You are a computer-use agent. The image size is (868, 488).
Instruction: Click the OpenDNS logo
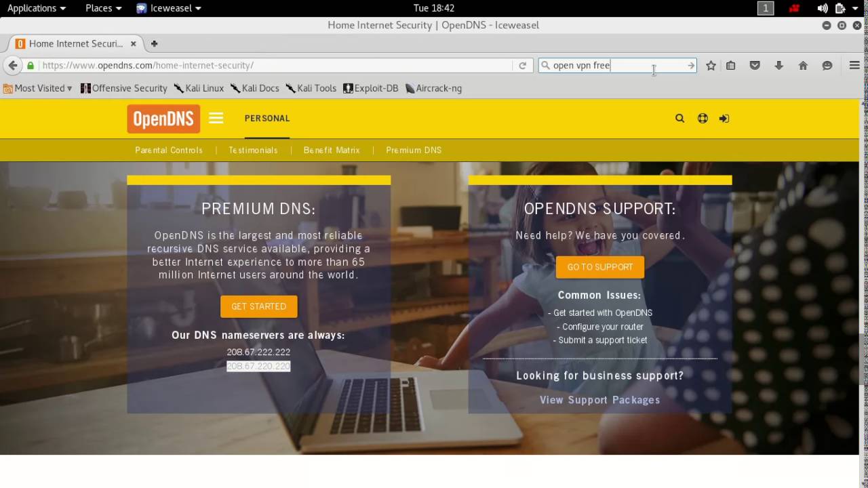163,119
